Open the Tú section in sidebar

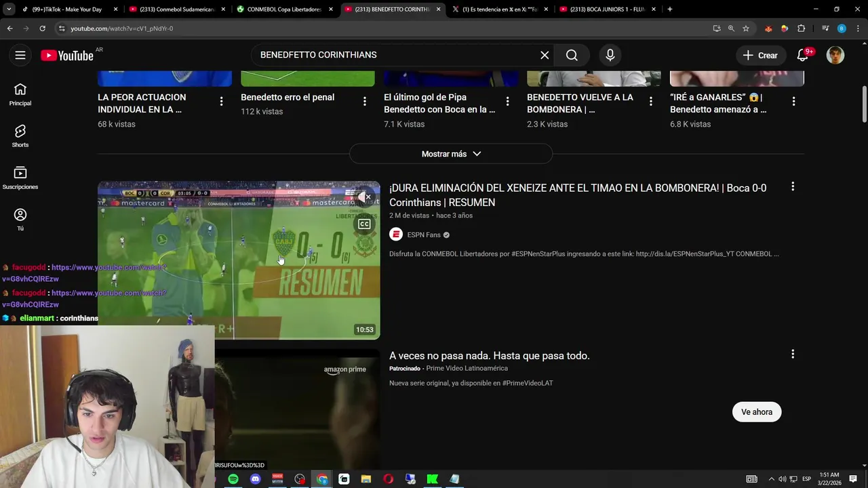click(20, 220)
